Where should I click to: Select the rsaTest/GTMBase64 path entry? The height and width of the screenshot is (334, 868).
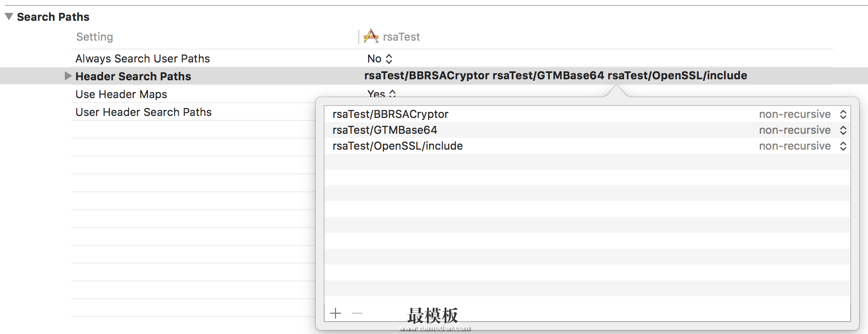pyautogui.click(x=385, y=130)
